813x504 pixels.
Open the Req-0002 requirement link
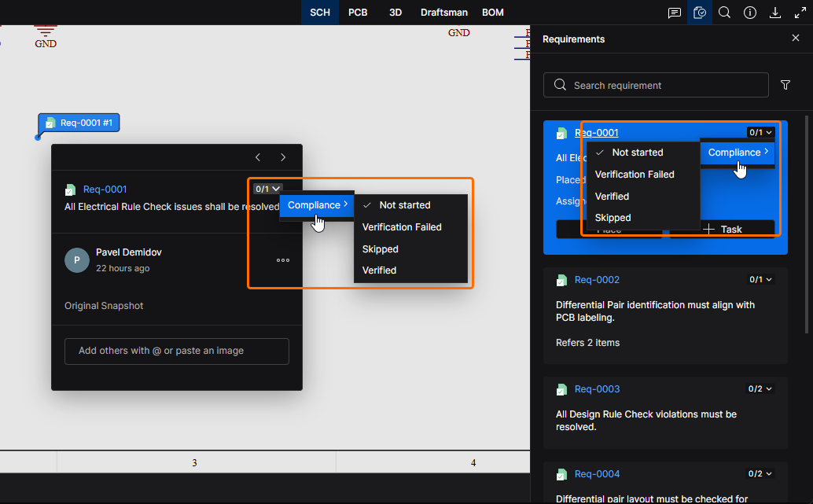[x=597, y=280]
